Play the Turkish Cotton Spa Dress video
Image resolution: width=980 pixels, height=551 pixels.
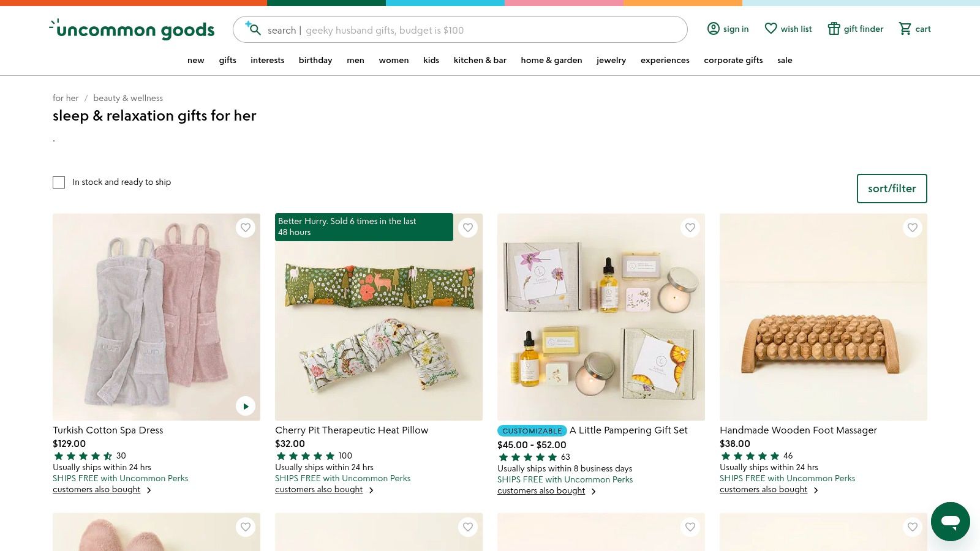coord(246,406)
